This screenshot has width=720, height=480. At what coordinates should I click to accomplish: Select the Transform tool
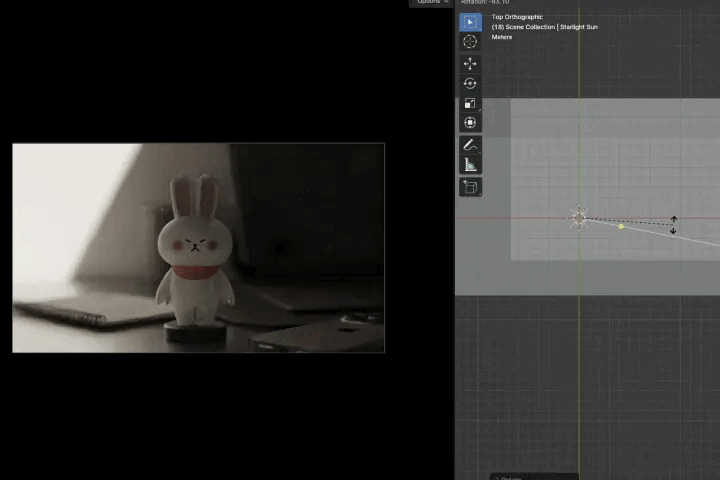click(470, 123)
